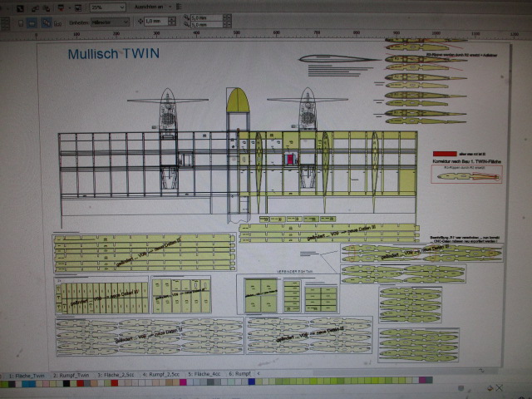Click the 'Mullisch TWIN' title text
Viewport: 532px width, 399px height.
[x=113, y=54]
